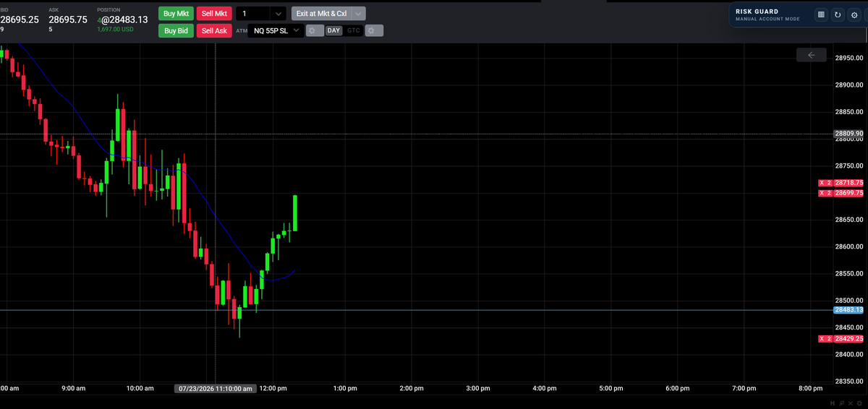Cancel the 28699.75 order via X
This screenshot has height=409, width=868.
822,193
